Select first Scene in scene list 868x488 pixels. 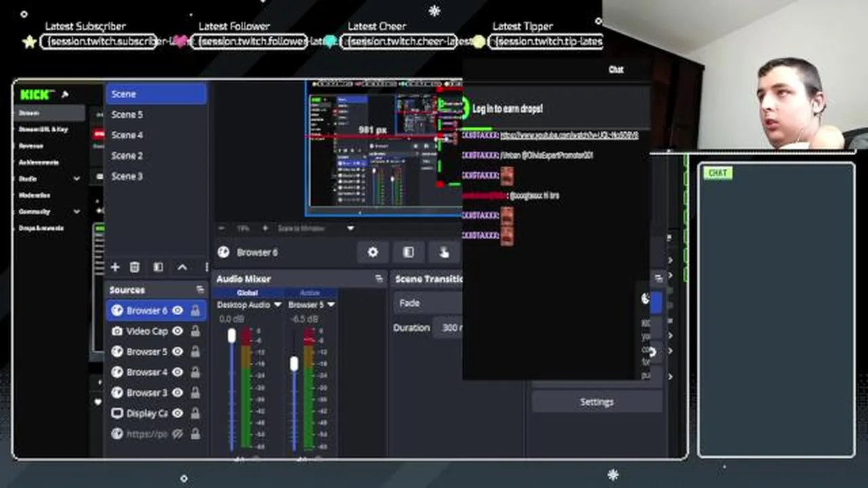(x=156, y=94)
